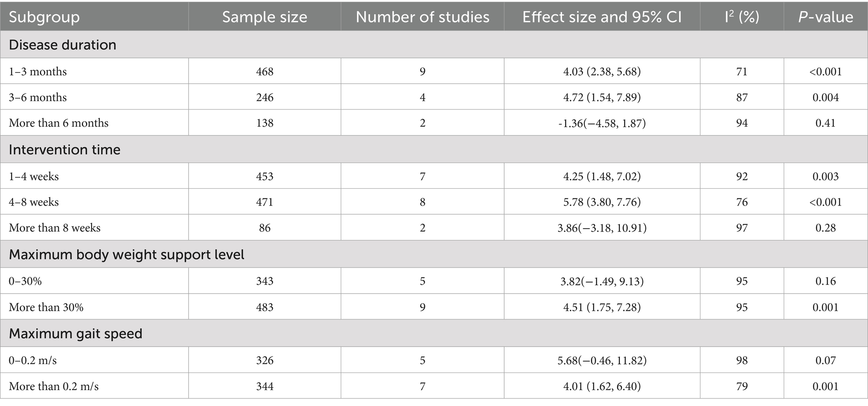
Task: Click the P-value column header
Action: tap(825, 17)
